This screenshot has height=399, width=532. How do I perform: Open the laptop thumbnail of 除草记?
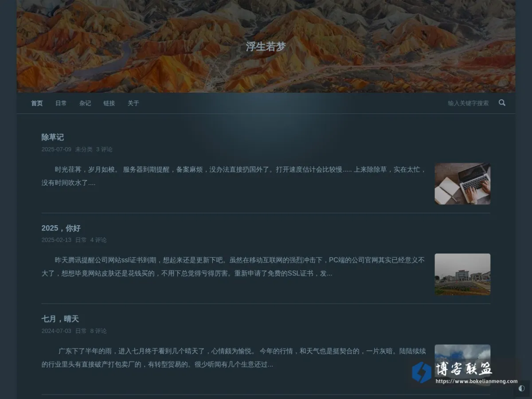click(x=462, y=184)
